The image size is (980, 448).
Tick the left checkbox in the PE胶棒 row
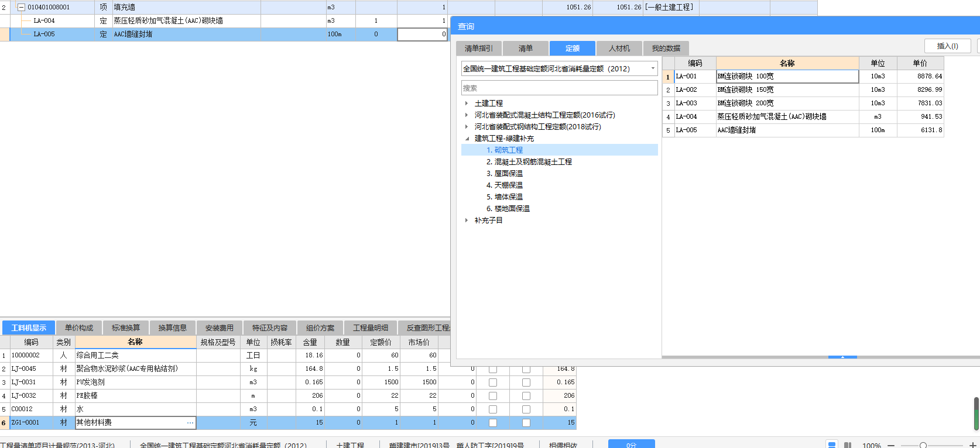493,396
